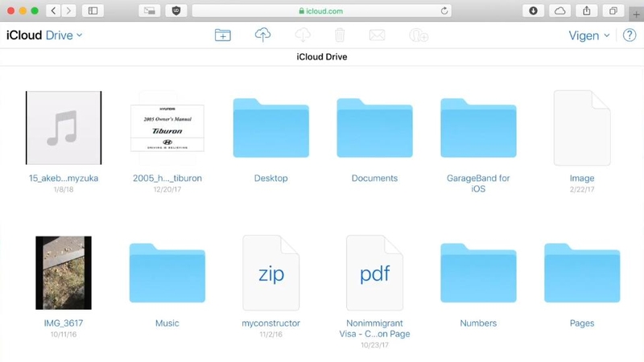Select the Nonimmigrant Visa pdf file
This screenshot has height=362, width=644.
point(374,273)
